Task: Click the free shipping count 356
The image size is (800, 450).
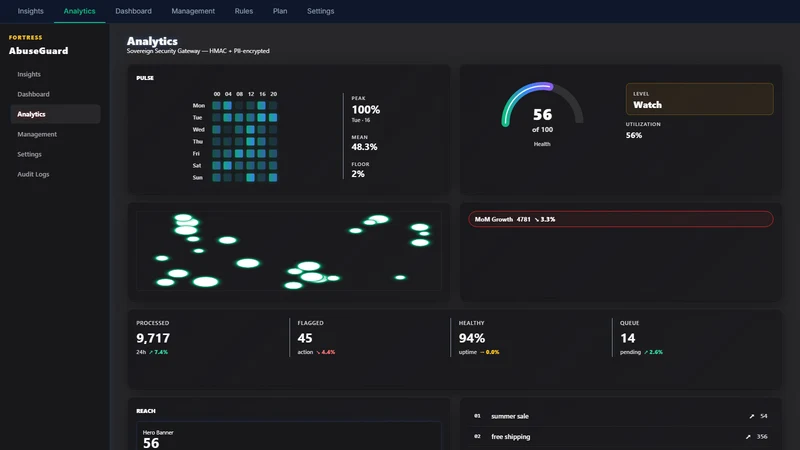Action: [762, 437]
